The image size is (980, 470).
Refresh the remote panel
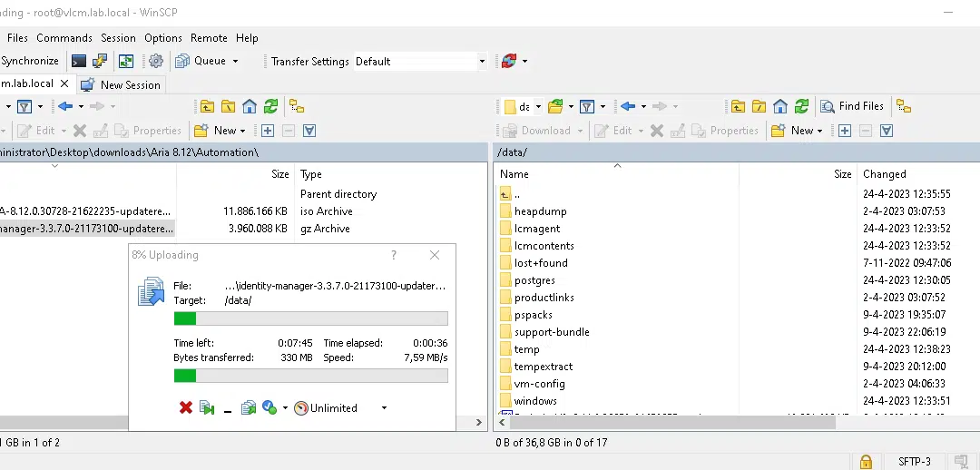point(801,106)
